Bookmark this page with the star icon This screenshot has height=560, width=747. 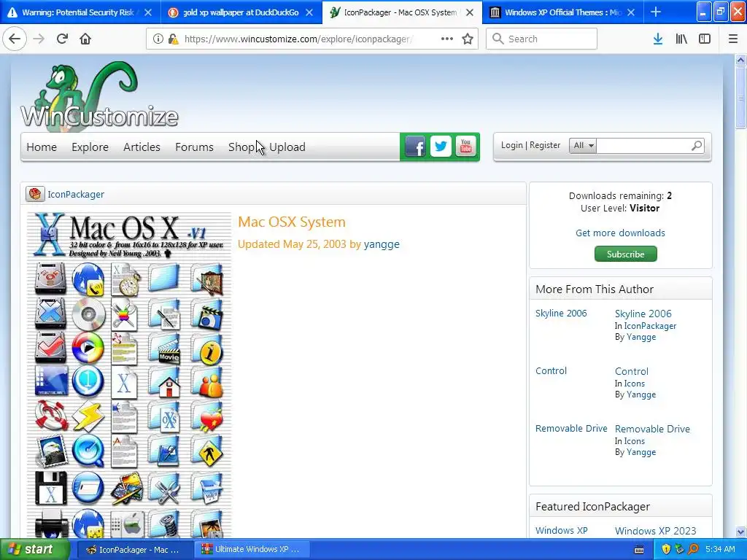click(468, 39)
